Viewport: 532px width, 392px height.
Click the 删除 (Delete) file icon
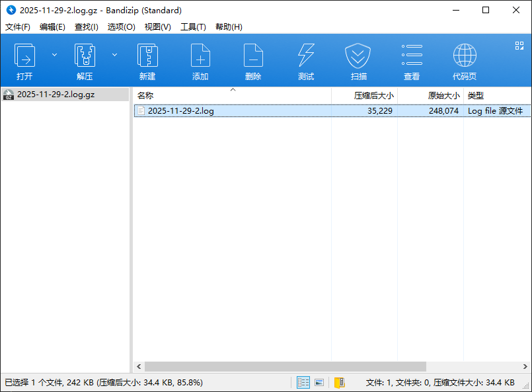pos(253,56)
